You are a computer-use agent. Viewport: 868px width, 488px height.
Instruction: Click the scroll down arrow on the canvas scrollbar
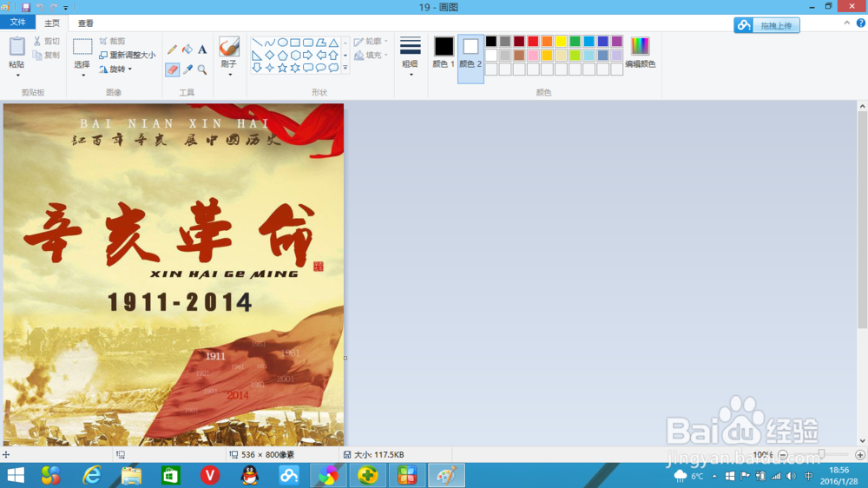(x=863, y=441)
